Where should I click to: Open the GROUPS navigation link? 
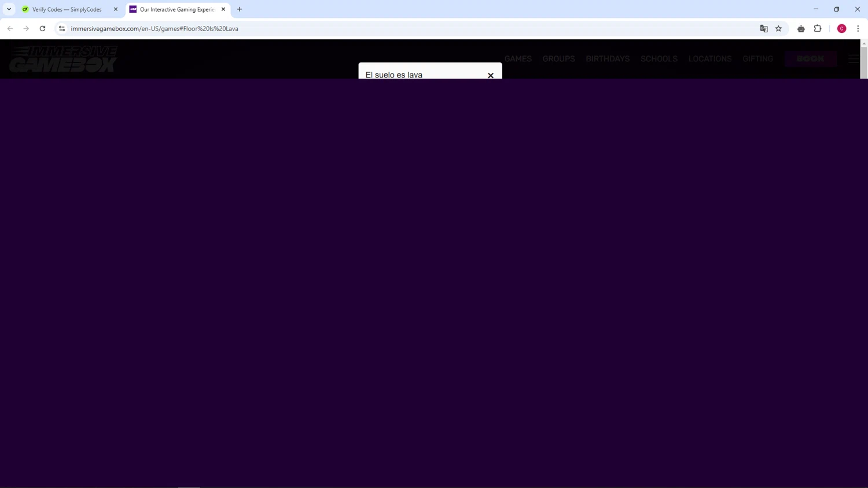point(558,59)
